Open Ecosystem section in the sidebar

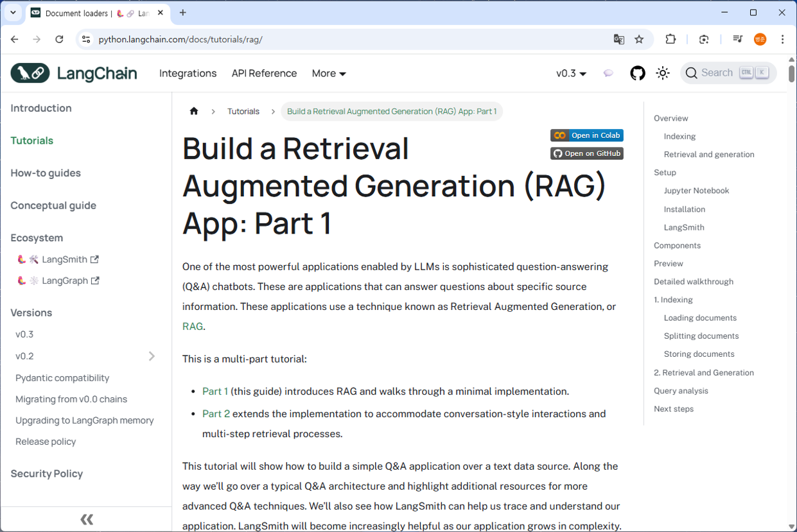[37, 237]
